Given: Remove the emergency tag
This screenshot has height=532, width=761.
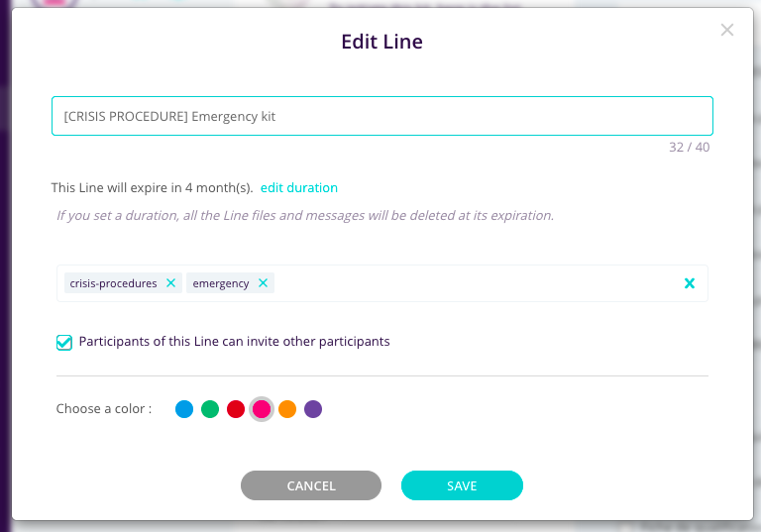Looking at the screenshot, I should click(x=263, y=283).
